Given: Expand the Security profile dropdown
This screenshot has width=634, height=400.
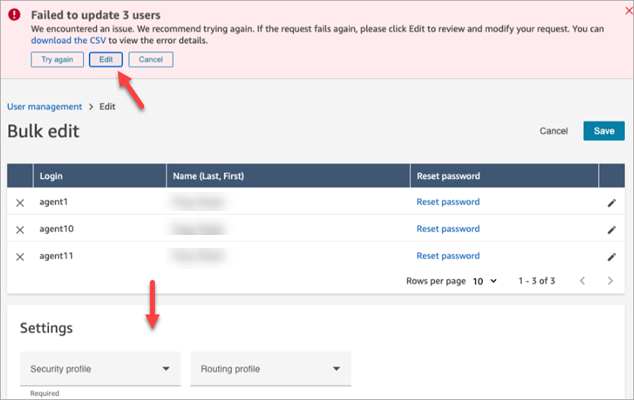Looking at the screenshot, I should pyautogui.click(x=100, y=369).
